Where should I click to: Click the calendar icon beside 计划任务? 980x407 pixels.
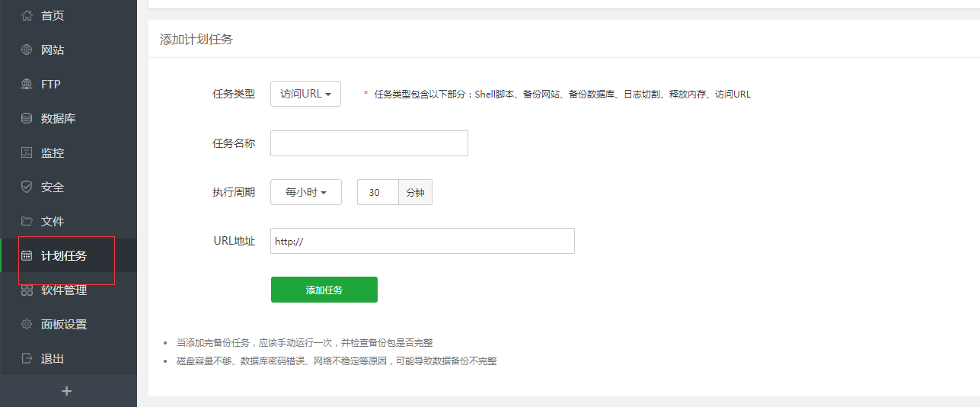coord(27,255)
